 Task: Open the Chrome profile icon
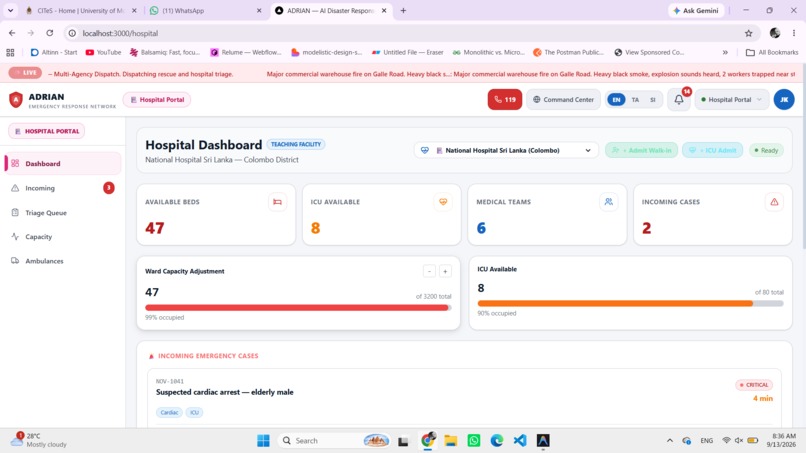[x=775, y=33]
